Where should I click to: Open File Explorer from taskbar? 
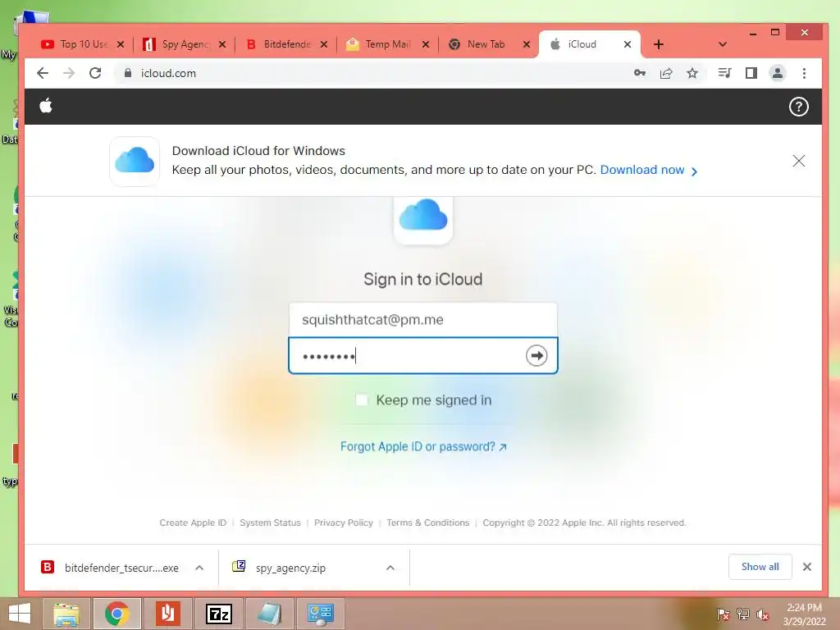(66, 614)
